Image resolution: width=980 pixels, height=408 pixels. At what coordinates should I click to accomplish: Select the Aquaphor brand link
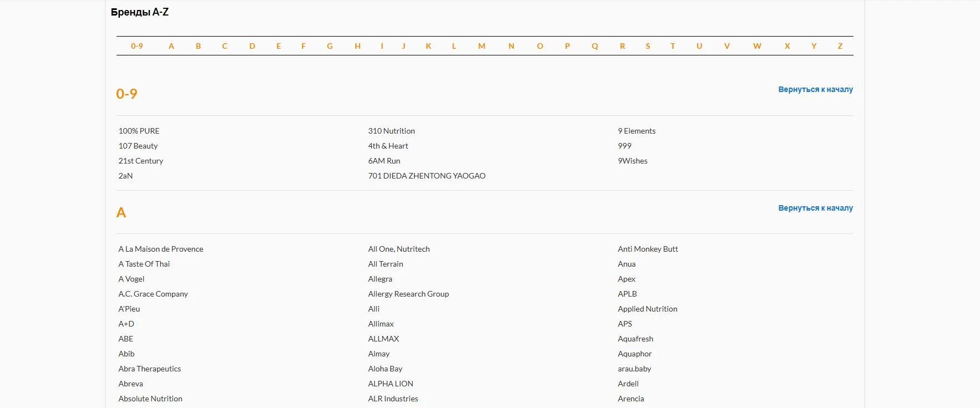coord(634,354)
